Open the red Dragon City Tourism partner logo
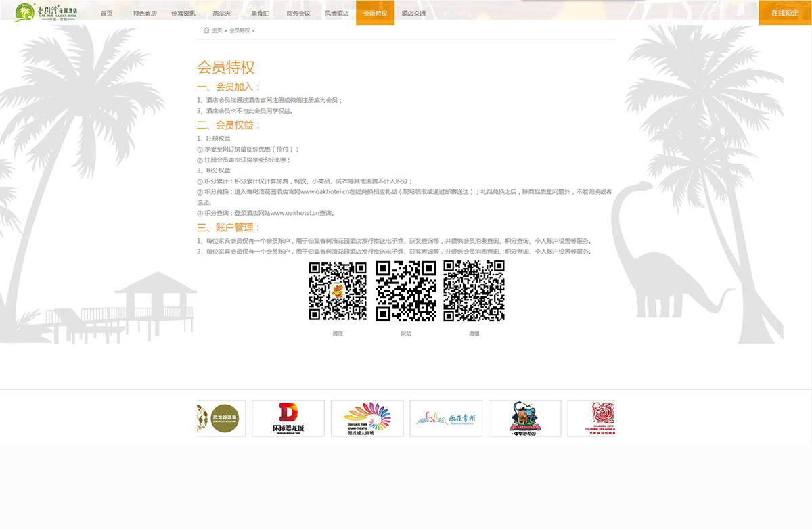This screenshot has width=812, height=529. 591,418
